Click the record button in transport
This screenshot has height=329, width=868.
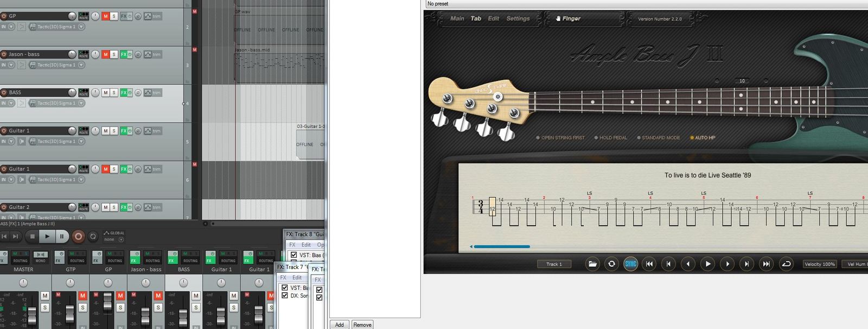pyautogui.click(x=78, y=236)
